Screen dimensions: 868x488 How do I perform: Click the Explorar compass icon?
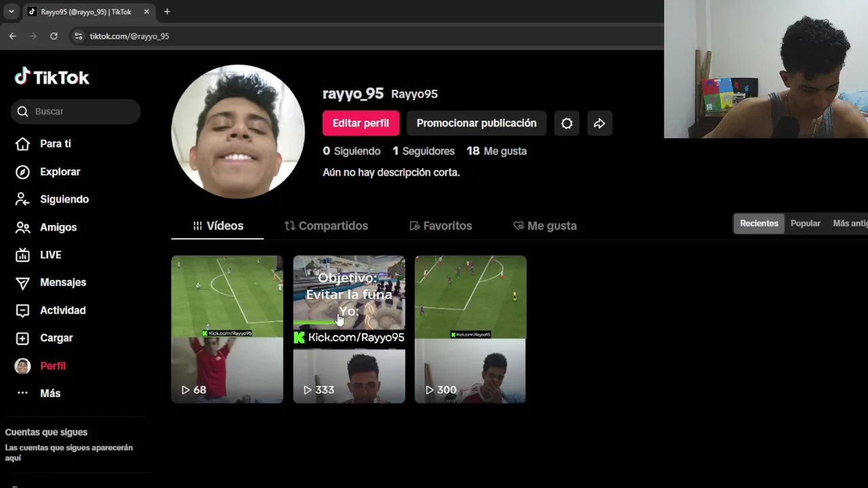click(x=22, y=171)
